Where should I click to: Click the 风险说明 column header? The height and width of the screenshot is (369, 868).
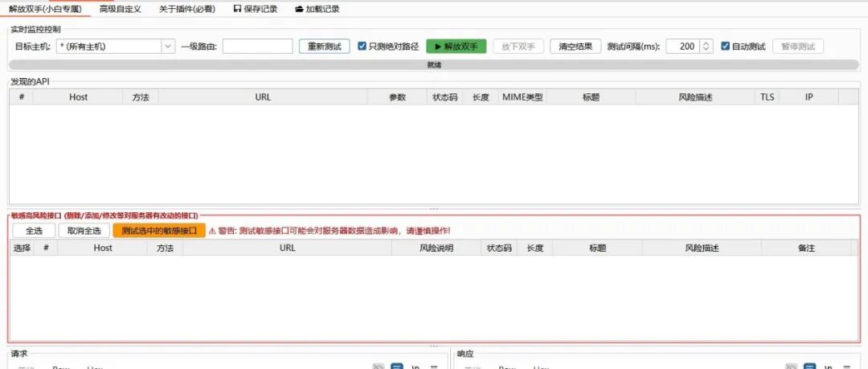(436, 248)
